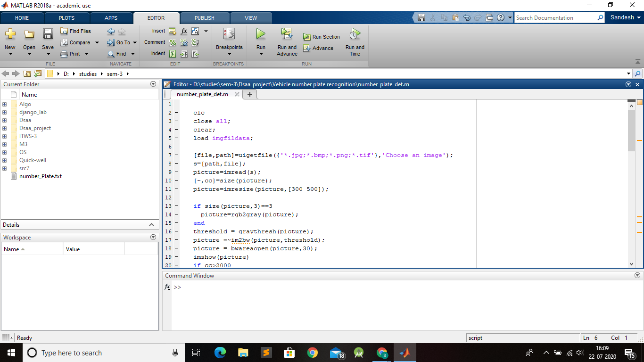Click the Run Section icon
Screen dimensions: 644x362
click(x=306, y=37)
